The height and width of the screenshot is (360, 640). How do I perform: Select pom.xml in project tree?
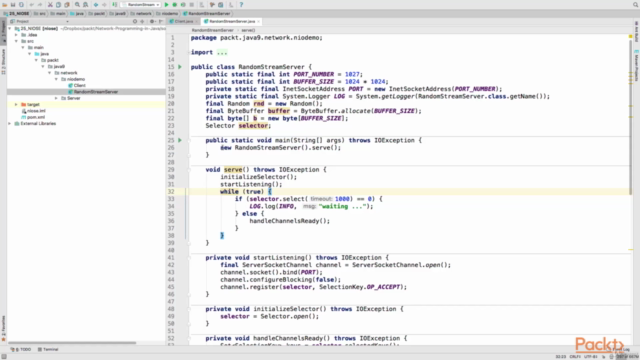(x=33, y=117)
